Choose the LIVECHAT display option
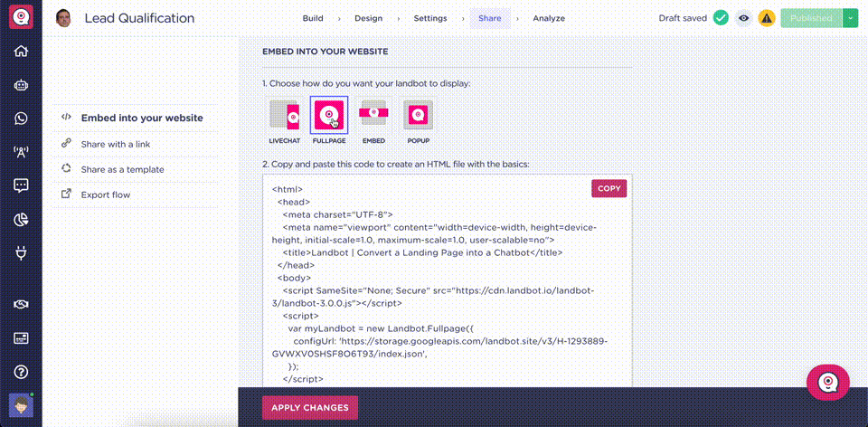 [285, 120]
